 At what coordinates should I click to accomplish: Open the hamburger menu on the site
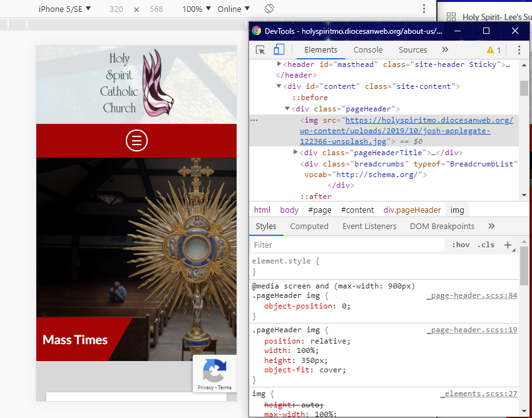136,140
